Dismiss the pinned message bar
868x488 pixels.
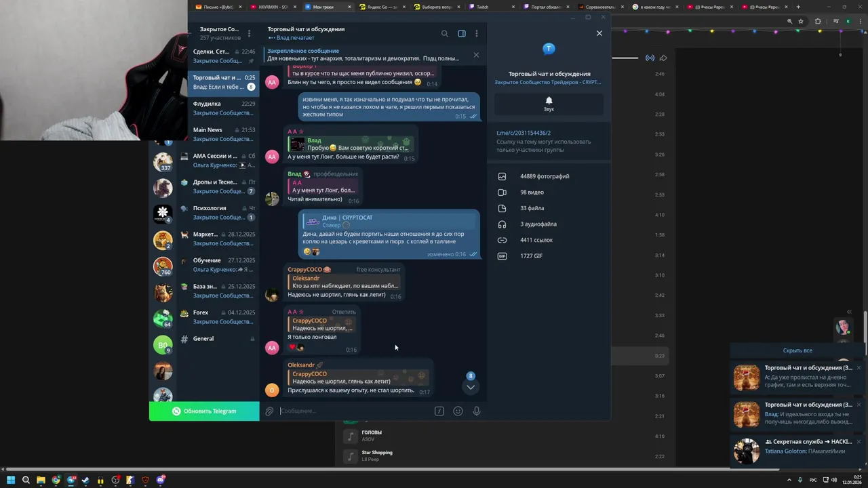click(476, 55)
